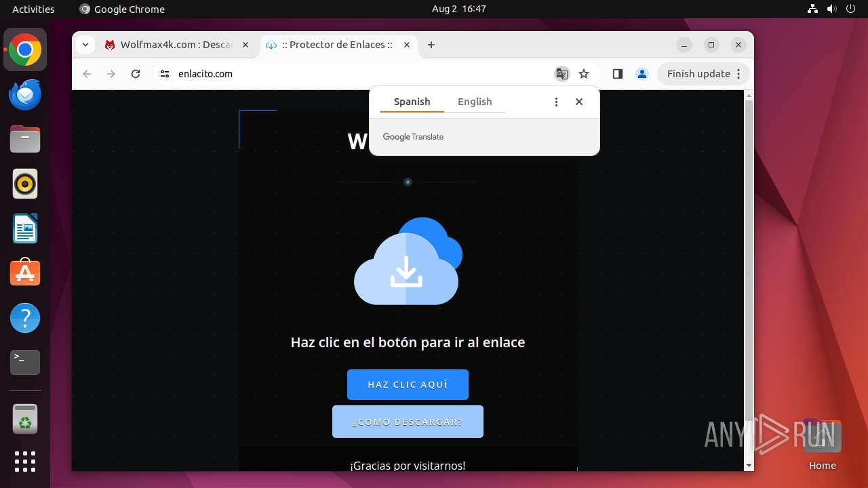
Task: Focus the address bar showing enlacito.com
Action: [359, 74]
